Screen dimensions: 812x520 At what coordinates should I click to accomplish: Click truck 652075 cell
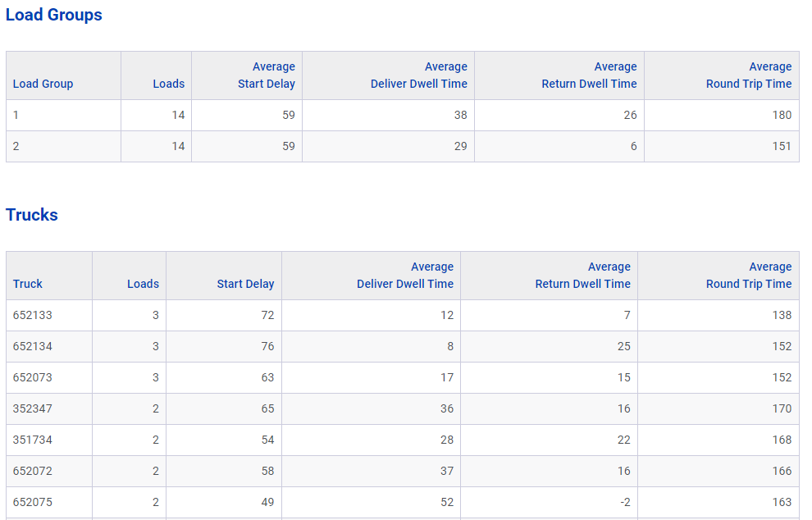49,502
